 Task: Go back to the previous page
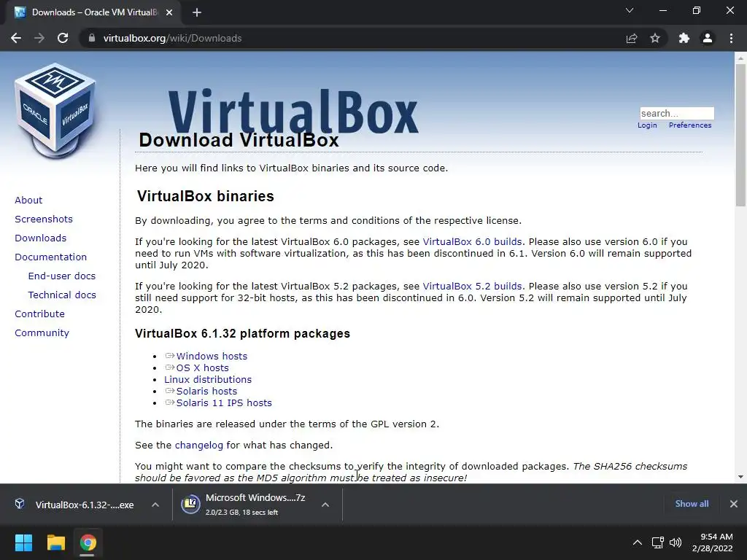pyautogui.click(x=16, y=38)
